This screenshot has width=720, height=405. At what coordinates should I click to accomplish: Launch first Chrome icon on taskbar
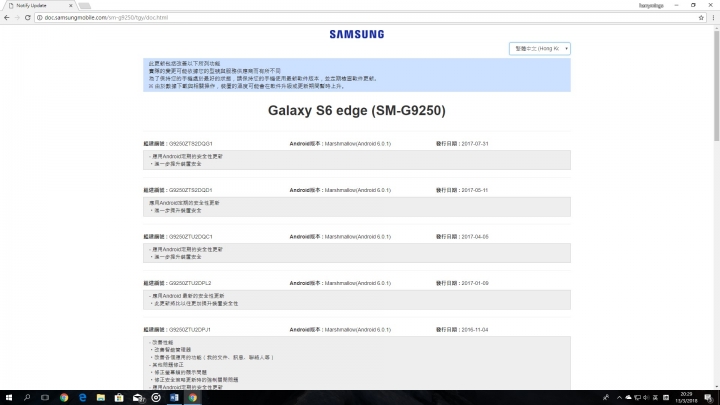pos(64,398)
